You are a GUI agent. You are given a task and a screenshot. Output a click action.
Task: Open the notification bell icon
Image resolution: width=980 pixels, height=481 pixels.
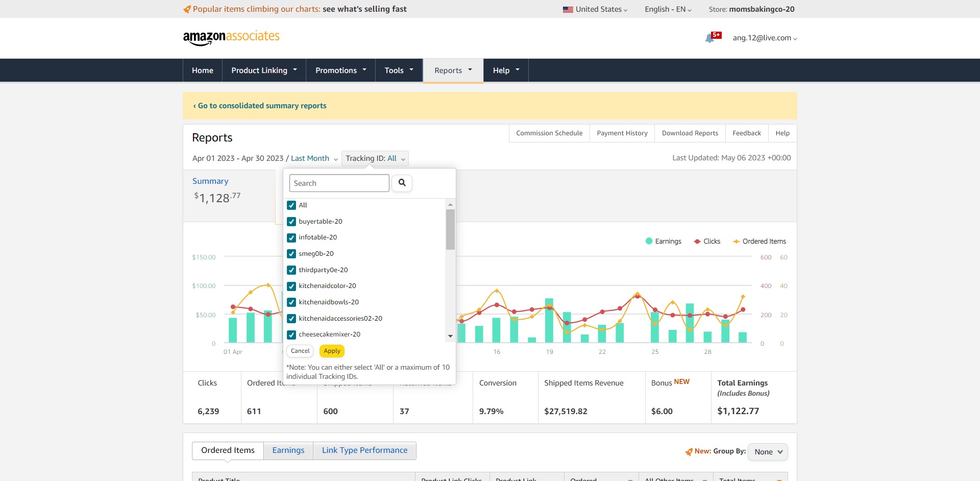click(x=710, y=38)
